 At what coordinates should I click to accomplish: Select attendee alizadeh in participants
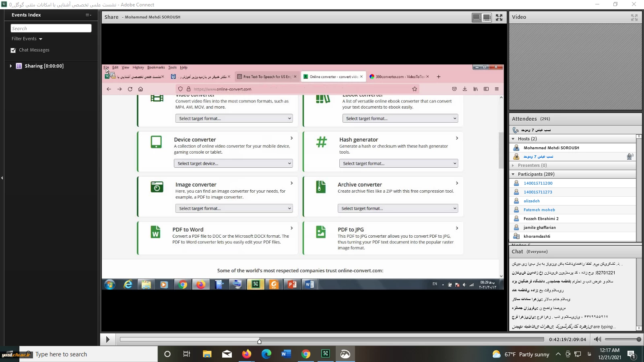(531, 201)
